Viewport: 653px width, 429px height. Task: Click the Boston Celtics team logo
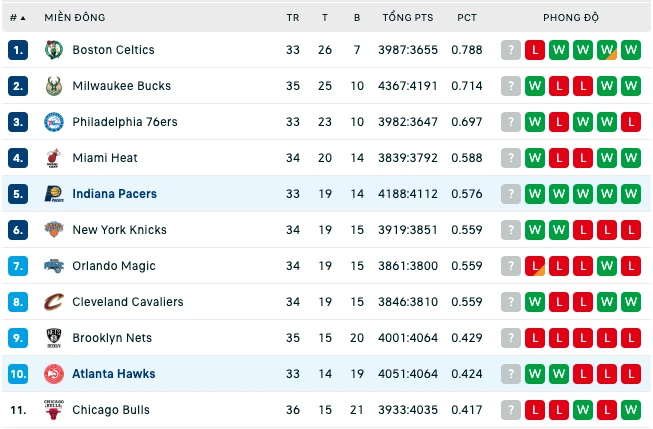54,50
